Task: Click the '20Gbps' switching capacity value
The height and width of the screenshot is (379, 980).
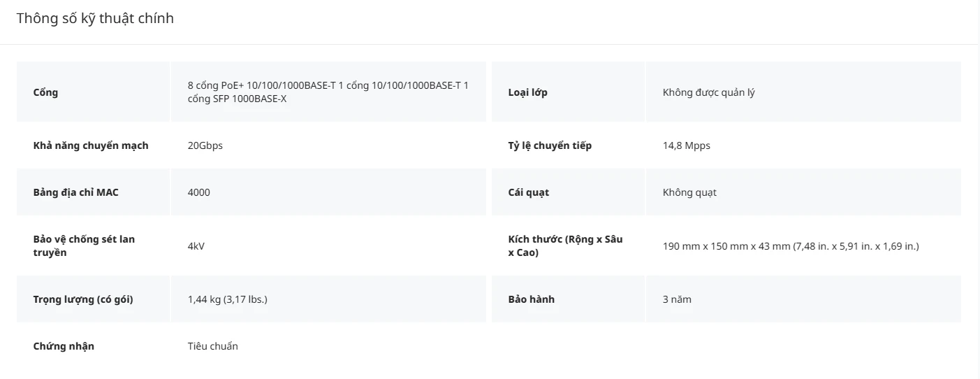Action: click(205, 145)
